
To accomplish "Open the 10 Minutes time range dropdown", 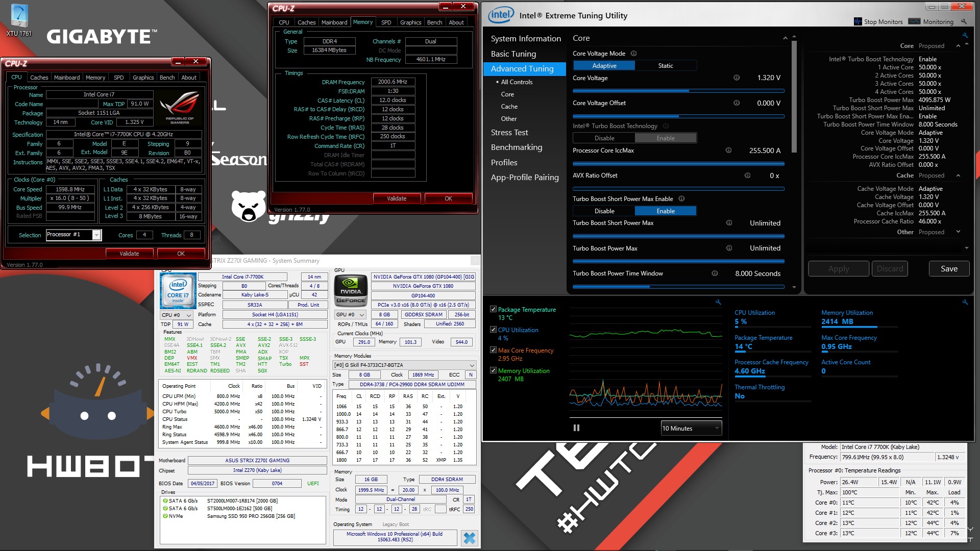I will pyautogui.click(x=691, y=428).
